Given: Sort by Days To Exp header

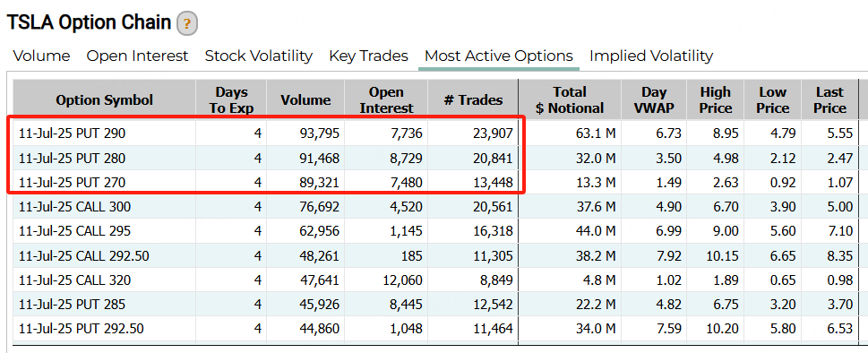Looking at the screenshot, I should tap(231, 99).
